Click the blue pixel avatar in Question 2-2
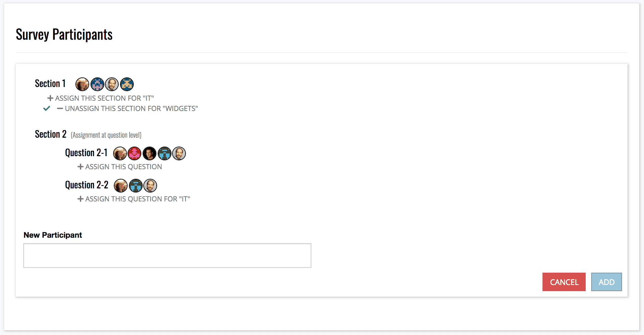This screenshot has width=644, height=335. click(136, 186)
